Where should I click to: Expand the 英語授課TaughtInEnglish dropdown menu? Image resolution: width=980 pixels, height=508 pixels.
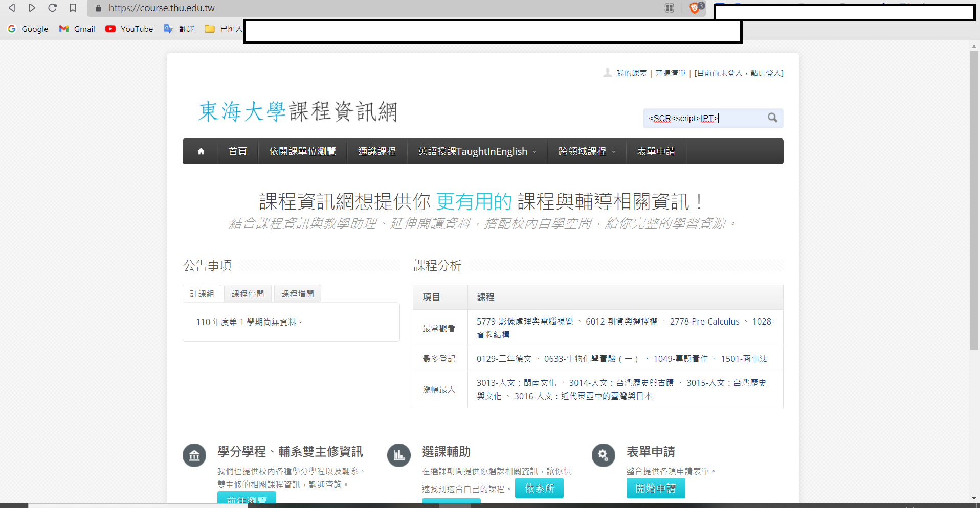click(477, 151)
